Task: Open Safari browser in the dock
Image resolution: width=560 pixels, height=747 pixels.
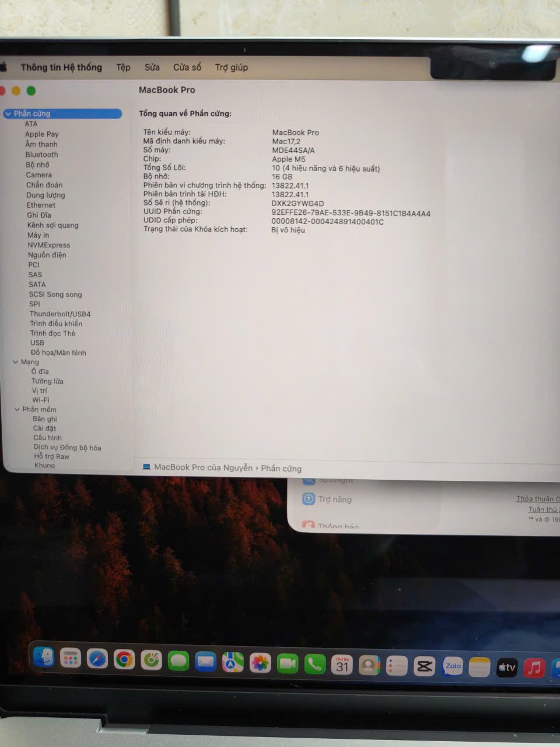Action: click(x=97, y=659)
